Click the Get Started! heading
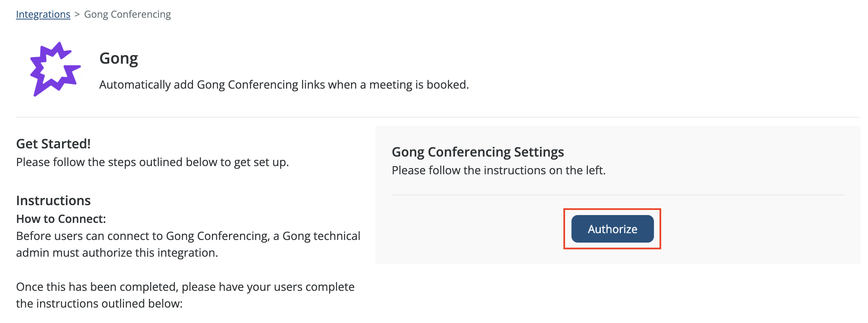The height and width of the screenshot is (323, 868). (53, 144)
